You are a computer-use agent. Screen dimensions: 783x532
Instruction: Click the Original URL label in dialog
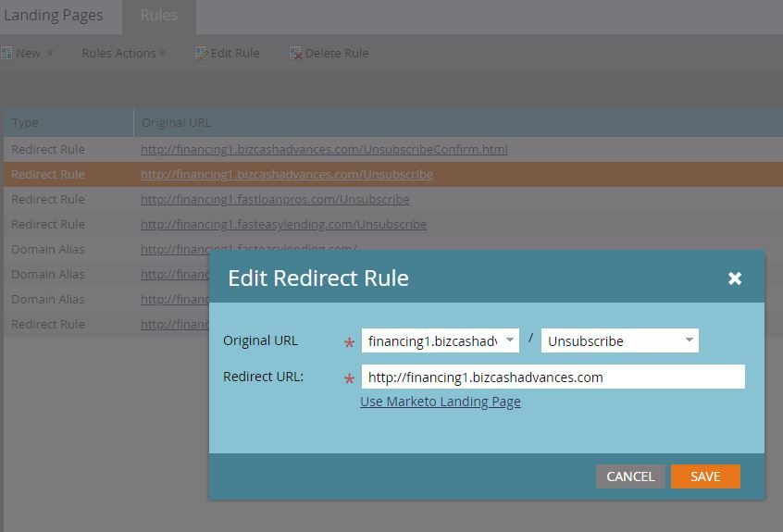(x=260, y=340)
